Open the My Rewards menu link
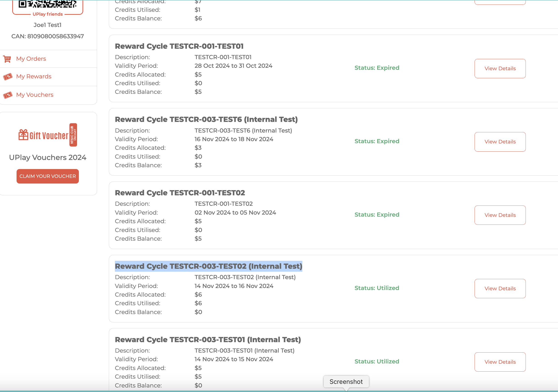 pyautogui.click(x=34, y=77)
